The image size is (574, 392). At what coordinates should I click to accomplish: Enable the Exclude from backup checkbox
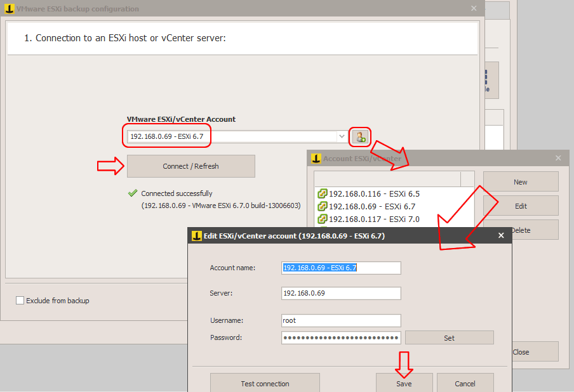coord(20,301)
